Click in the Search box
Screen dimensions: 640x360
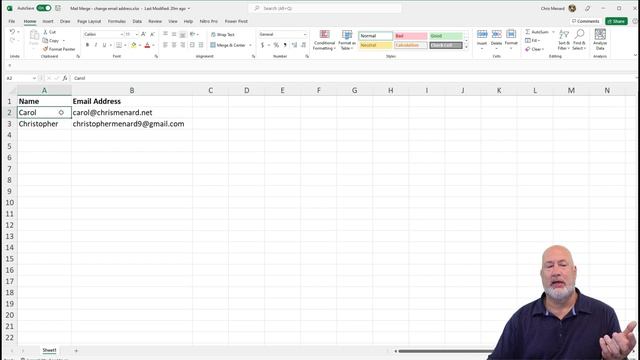325,8
